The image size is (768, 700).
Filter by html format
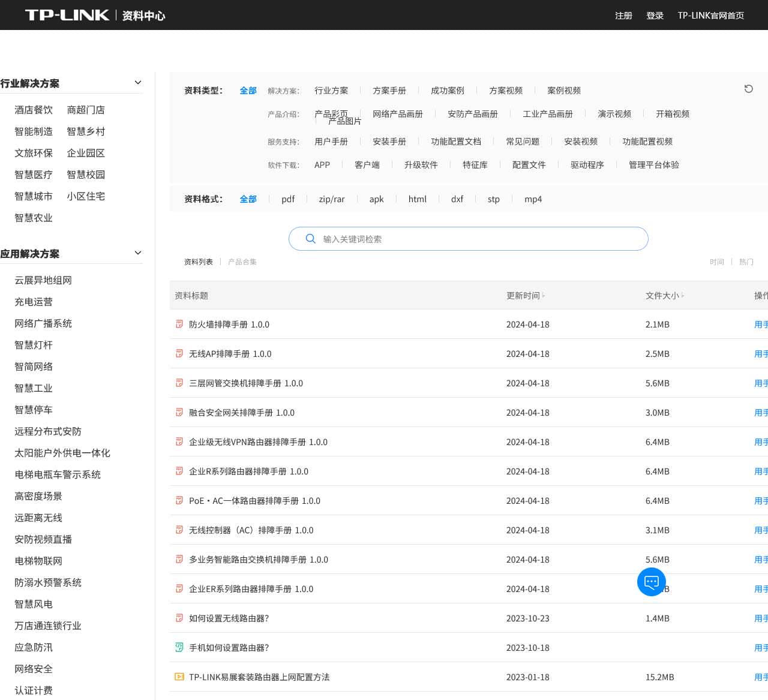418,199
